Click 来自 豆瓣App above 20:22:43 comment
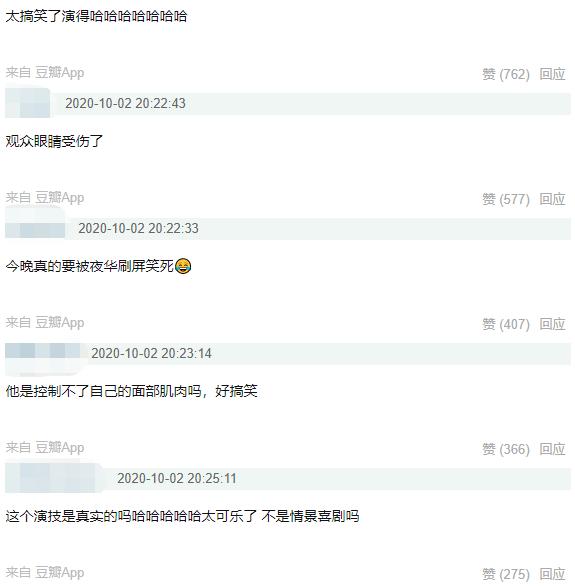This screenshot has width=575, height=586. click(x=45, y=73)
